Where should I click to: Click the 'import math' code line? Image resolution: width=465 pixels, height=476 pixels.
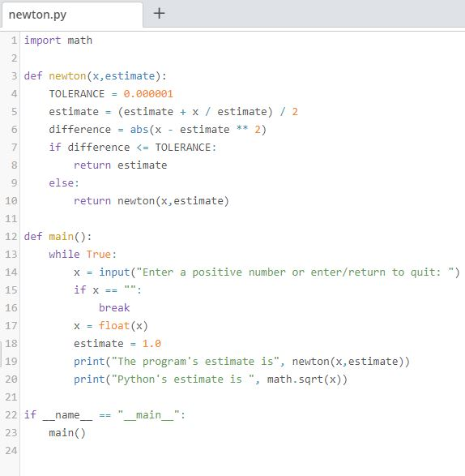pyautogui.click(x=58, y=40)
